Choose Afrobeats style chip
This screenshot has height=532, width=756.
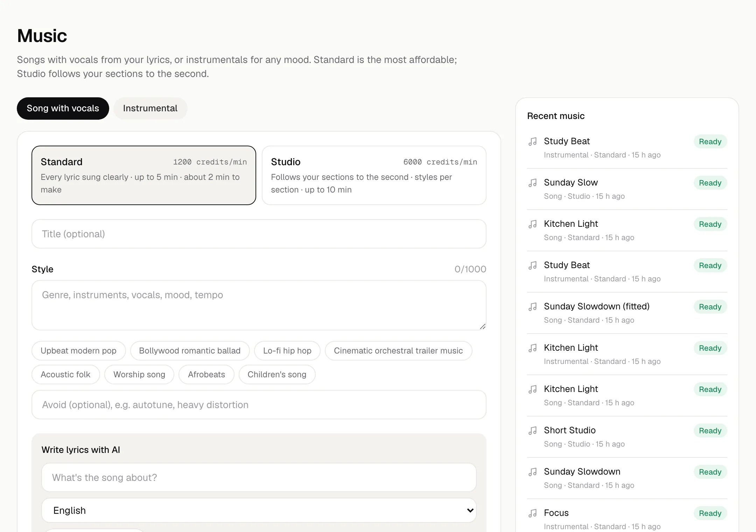[206, 374]
